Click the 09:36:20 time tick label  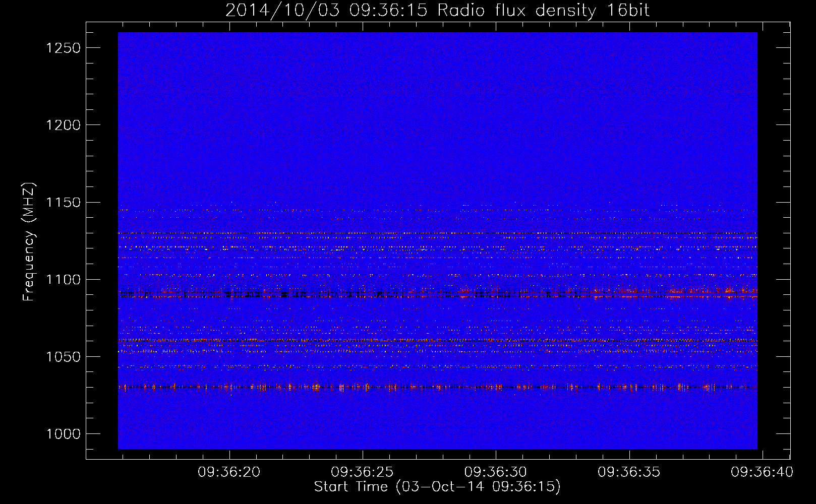[229, 472]
